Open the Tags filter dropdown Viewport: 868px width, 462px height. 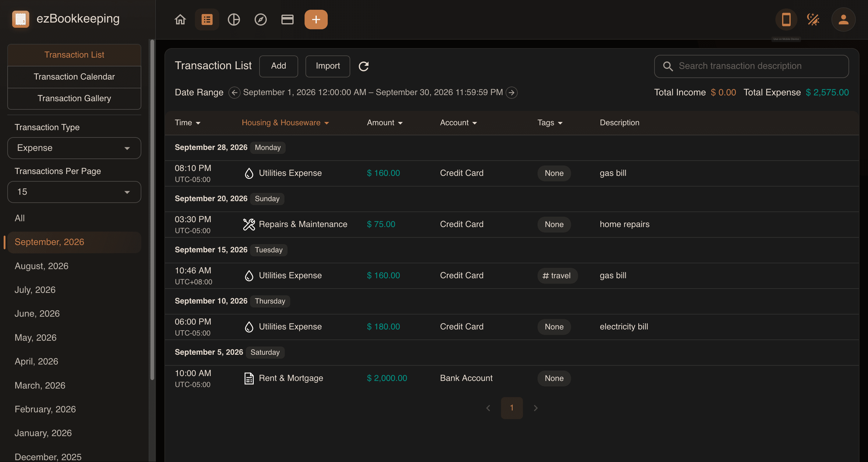tap(550, 123)
